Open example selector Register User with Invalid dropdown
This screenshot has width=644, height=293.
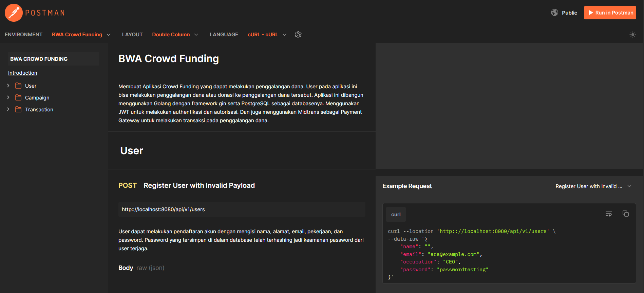pyautogui.click(x=593, y=186)
